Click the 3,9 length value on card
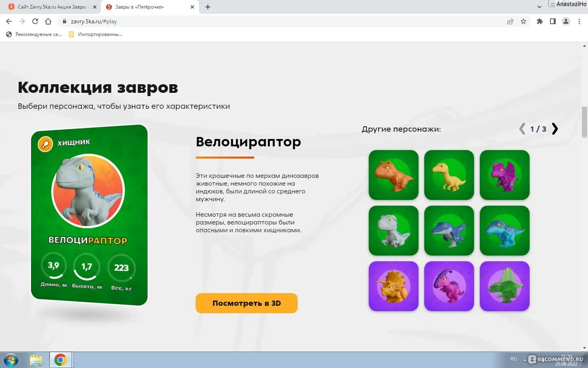 (x=53, y=265)
